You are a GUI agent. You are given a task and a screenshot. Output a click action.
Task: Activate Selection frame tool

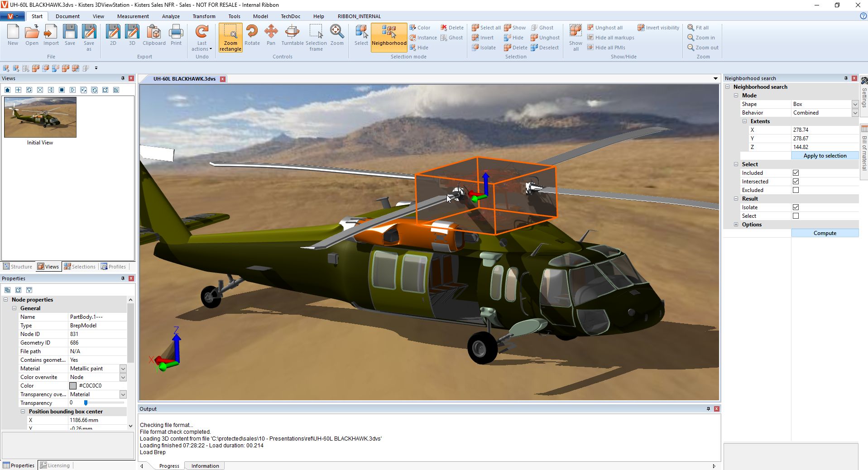(316, 38)
